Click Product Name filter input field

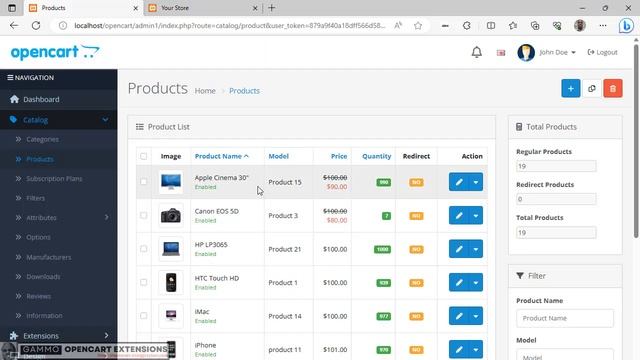pos(564,318)
